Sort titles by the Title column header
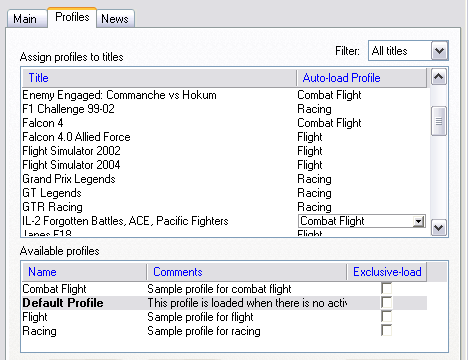Viewport: 468px width, 360px height. point(159,78)
